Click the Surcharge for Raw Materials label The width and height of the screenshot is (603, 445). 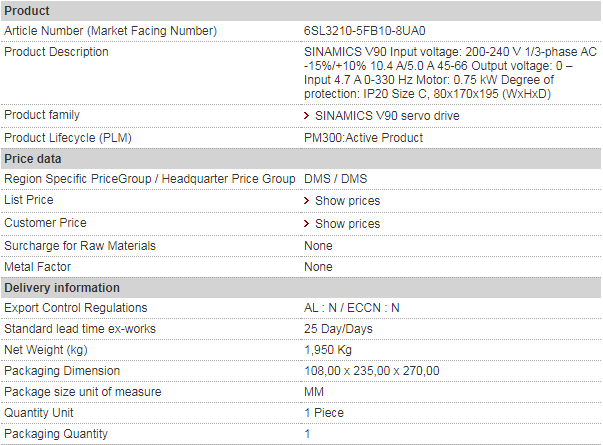click(x=80, y=246)
